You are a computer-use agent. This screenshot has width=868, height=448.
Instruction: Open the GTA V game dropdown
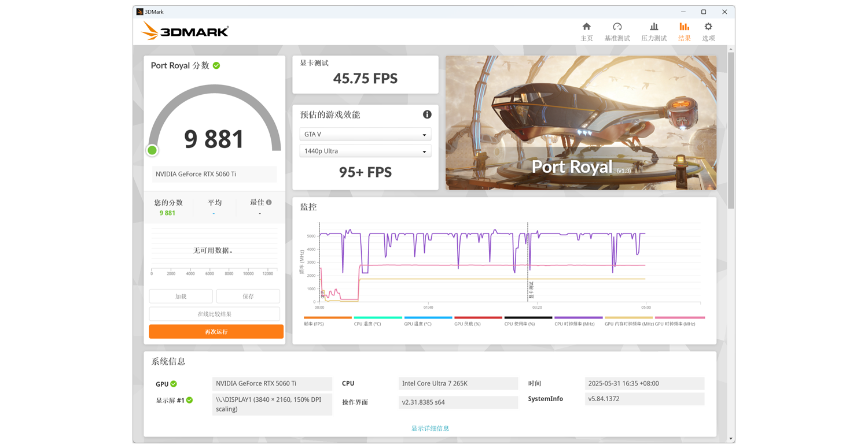[365, 134]
